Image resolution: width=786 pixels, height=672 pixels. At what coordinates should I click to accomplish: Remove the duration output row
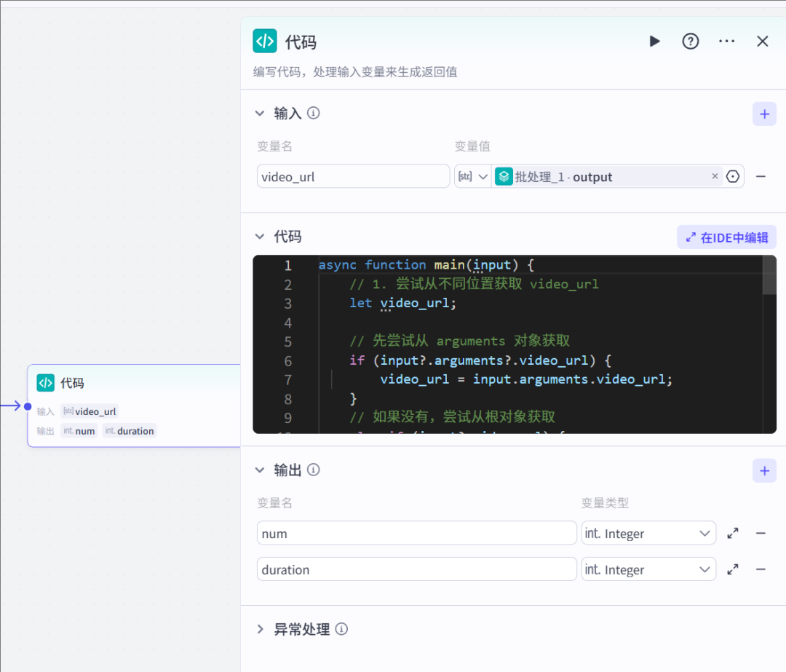761,569
